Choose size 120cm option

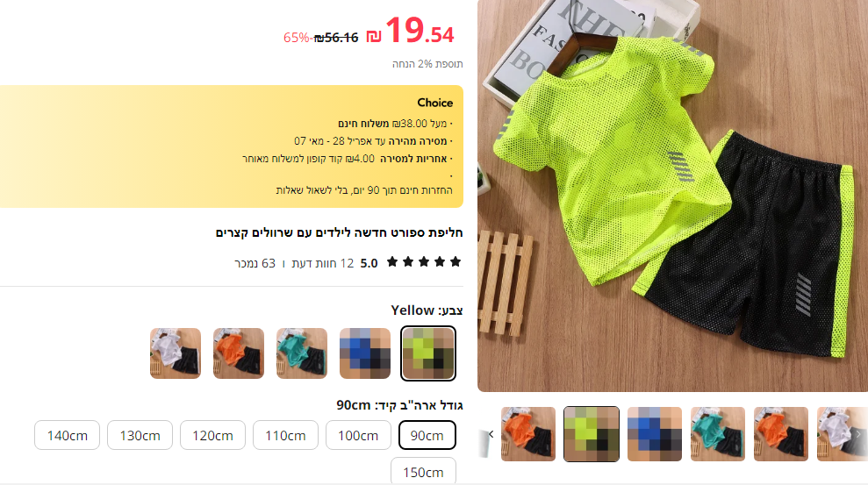click(212, 435)
